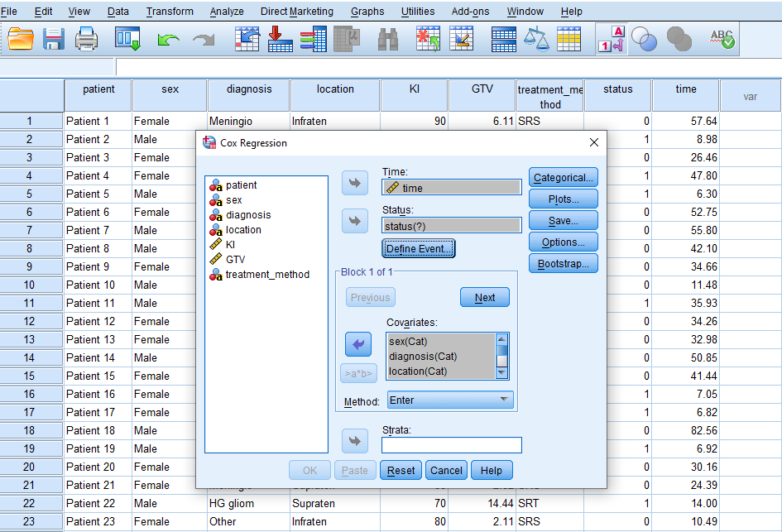Open a data file with the folder icon
This screenshot has height=532, width=782.
pos(21,39)
